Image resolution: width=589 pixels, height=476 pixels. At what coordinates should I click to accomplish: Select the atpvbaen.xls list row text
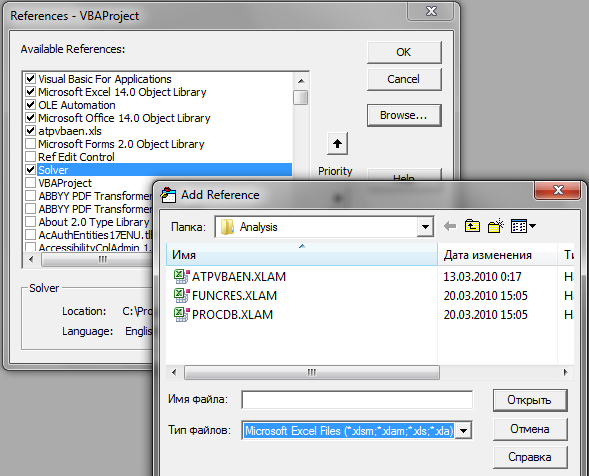coord(70,131)
